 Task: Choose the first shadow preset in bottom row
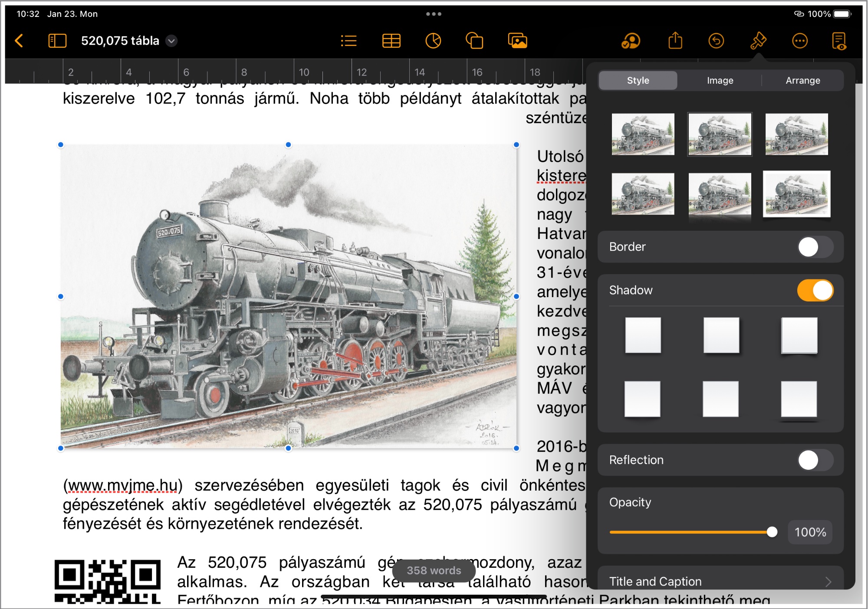[x=642, y=399]
